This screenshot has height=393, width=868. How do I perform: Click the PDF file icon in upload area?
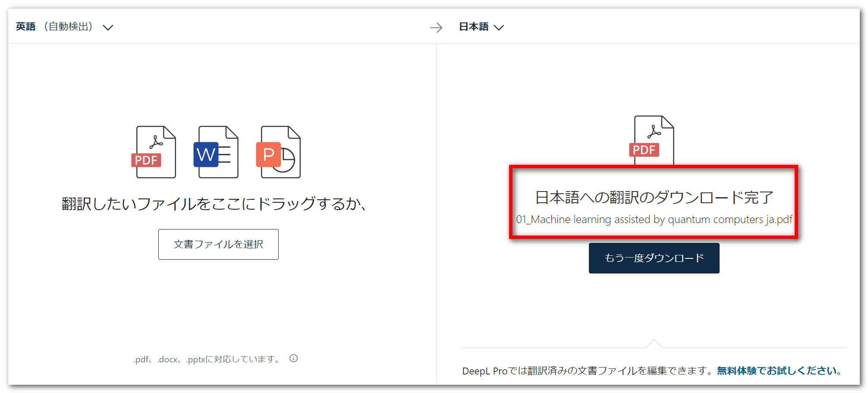coord(154,152)
